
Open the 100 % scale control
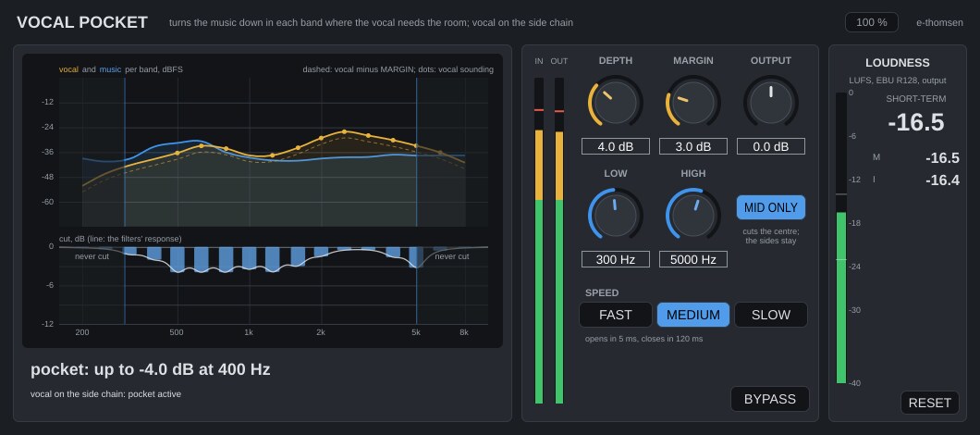[871, 22]
